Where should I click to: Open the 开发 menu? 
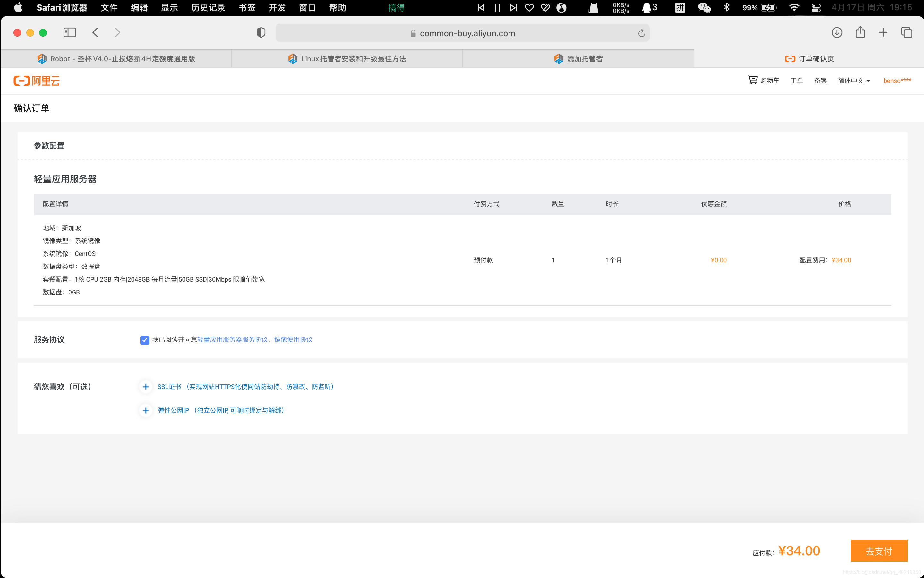[277, 7]
